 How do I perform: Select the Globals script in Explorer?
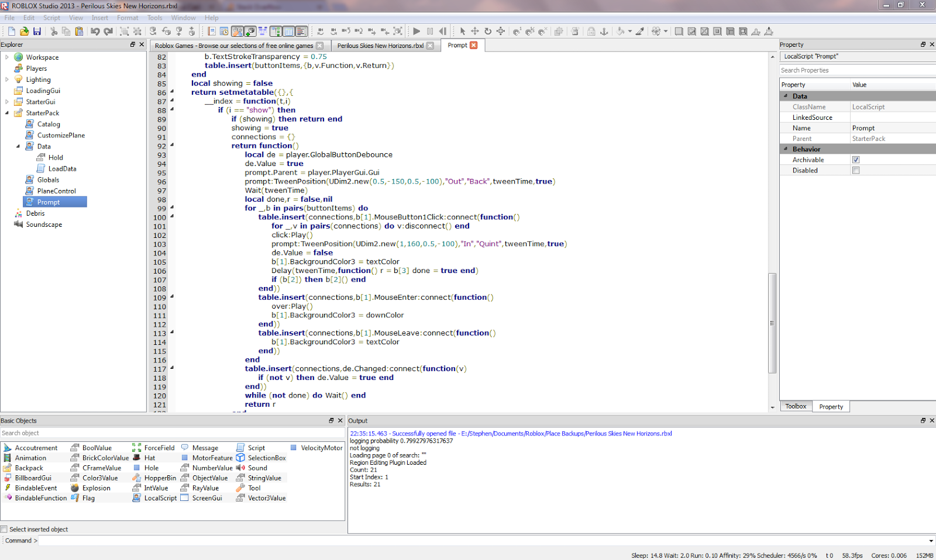coord(48,180)
